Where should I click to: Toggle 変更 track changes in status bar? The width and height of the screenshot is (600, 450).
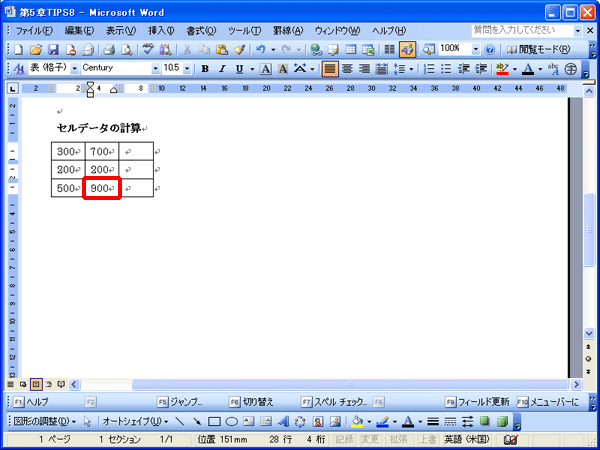point(370,440)
